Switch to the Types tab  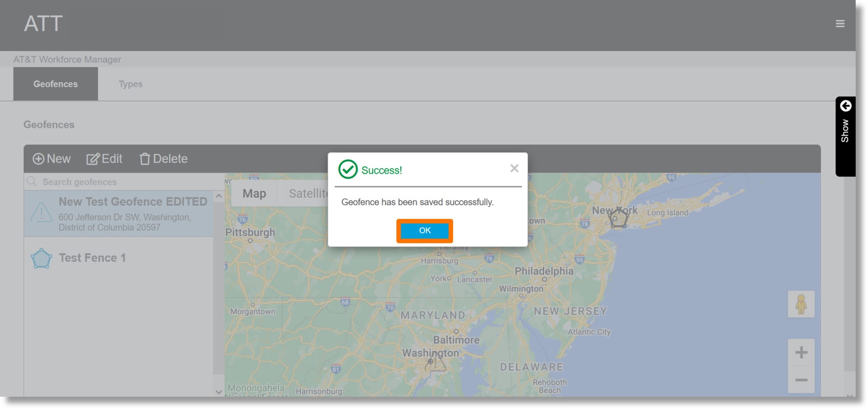pos(130,84)
